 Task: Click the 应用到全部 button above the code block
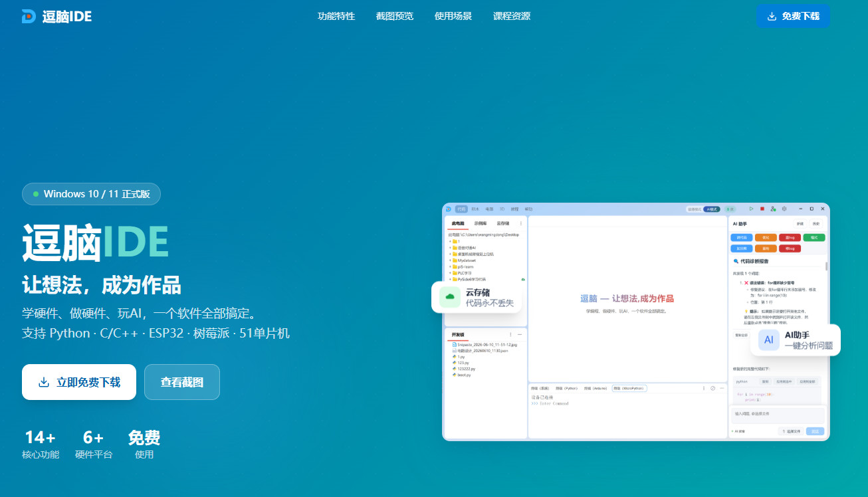pos(808,381)
